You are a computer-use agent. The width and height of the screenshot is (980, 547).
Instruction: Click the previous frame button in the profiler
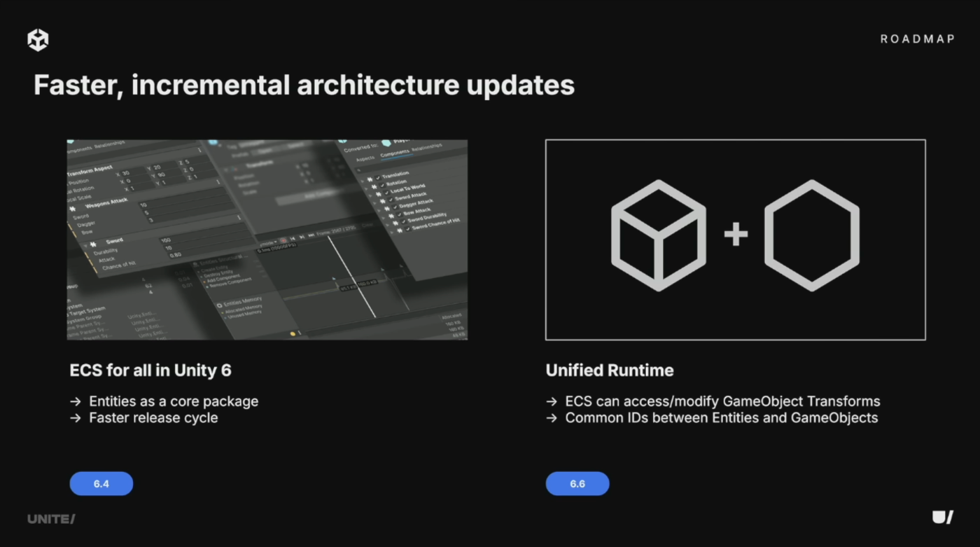(293, 238)
